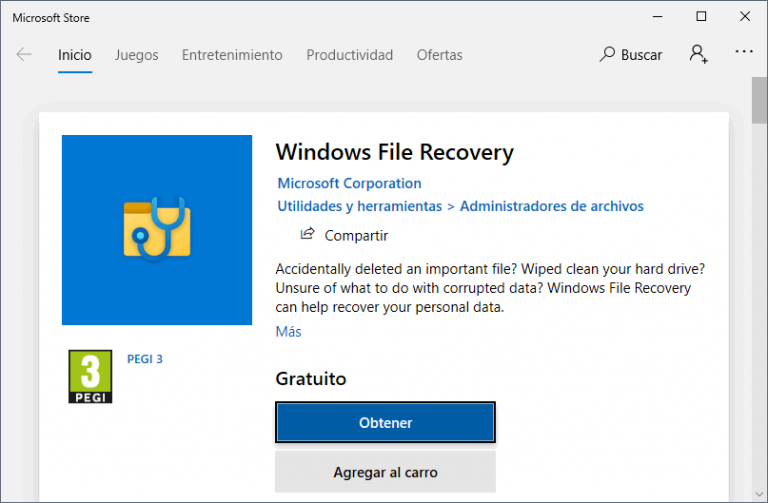Click the user account sign-in icon
Screen dimensions: 768x503
698,54
